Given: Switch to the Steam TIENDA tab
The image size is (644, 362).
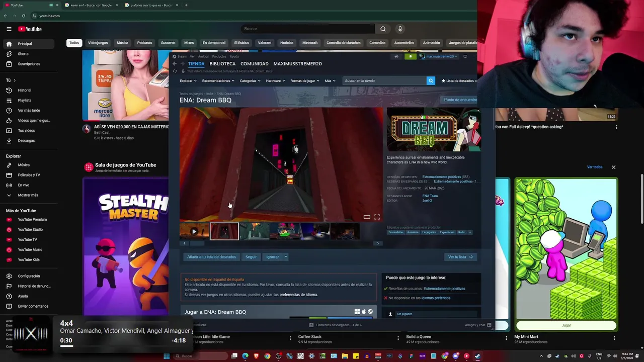Looking at the screenshot, I should [x=196, y=64].
